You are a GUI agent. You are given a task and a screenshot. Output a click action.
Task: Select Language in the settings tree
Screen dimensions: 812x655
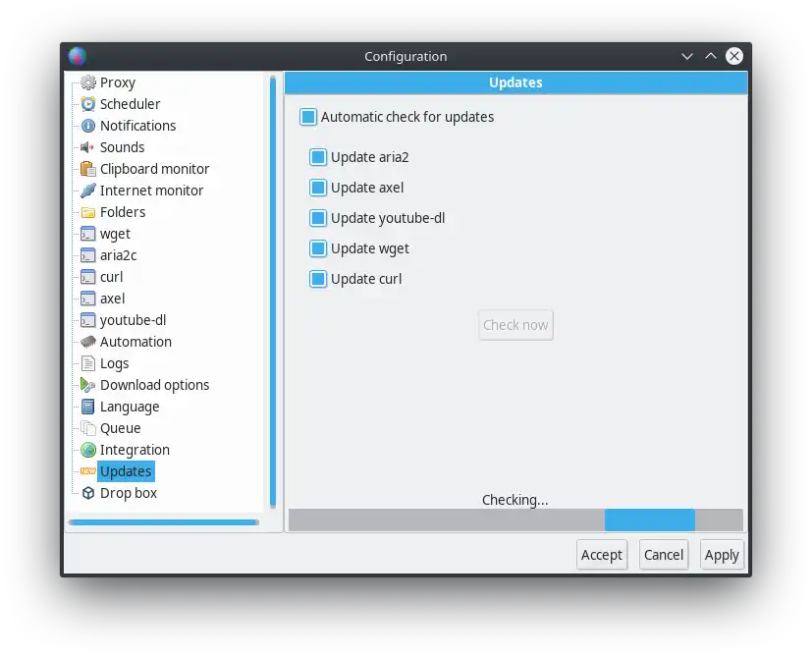point(130,407)
